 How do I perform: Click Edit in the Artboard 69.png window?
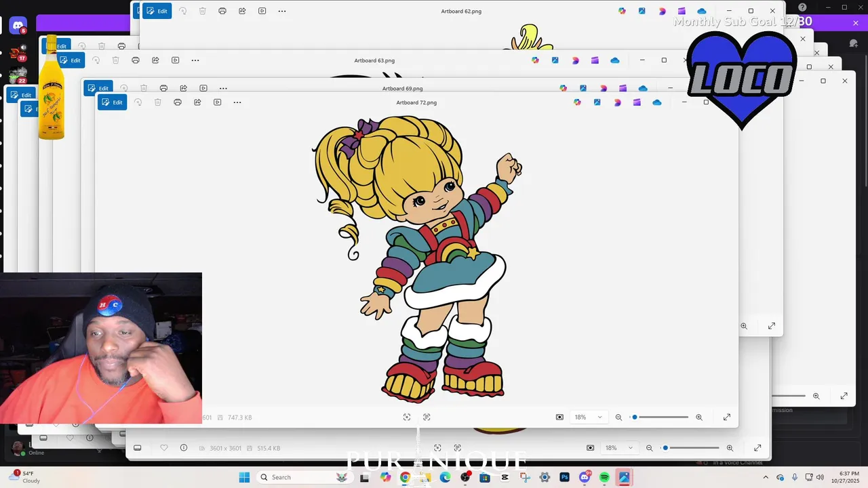click(x=98, y=88)
